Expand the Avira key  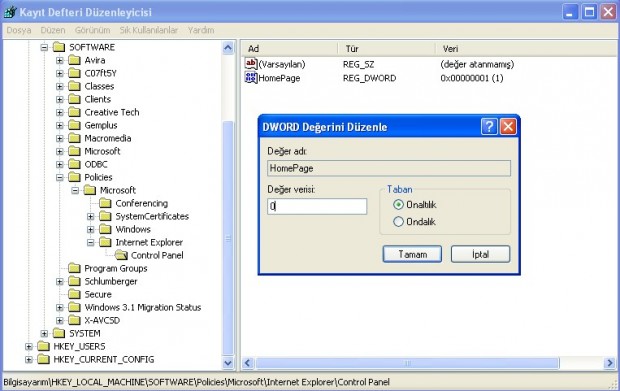[x=60, y=60]
